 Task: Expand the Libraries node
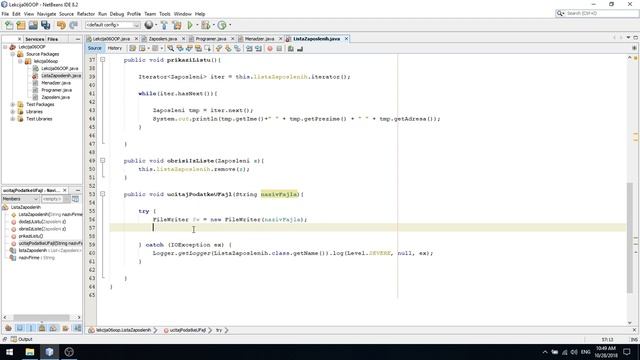pos(13,112)
